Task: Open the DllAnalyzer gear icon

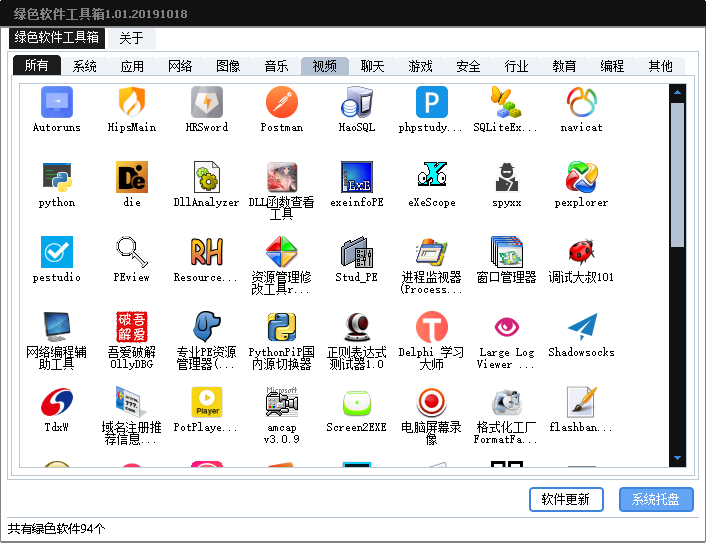Action: coord(207,177)
